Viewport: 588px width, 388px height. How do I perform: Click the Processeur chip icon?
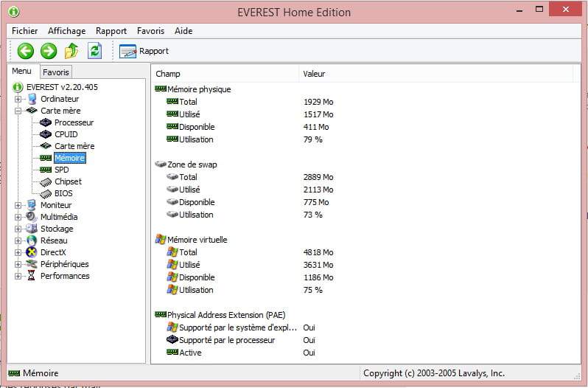(x=46, y=122)
